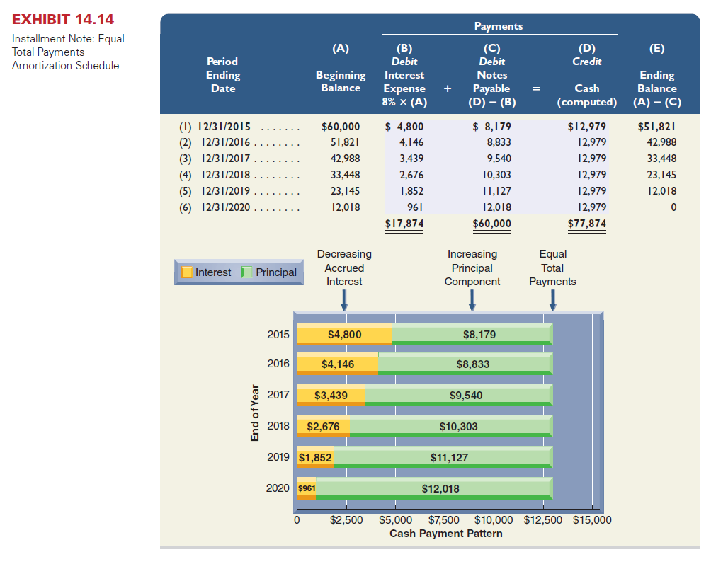This screenshot has height=581, width=728.
Task: Click the $60,000 Notes Payable total
Action: click(x=491, y=224)
